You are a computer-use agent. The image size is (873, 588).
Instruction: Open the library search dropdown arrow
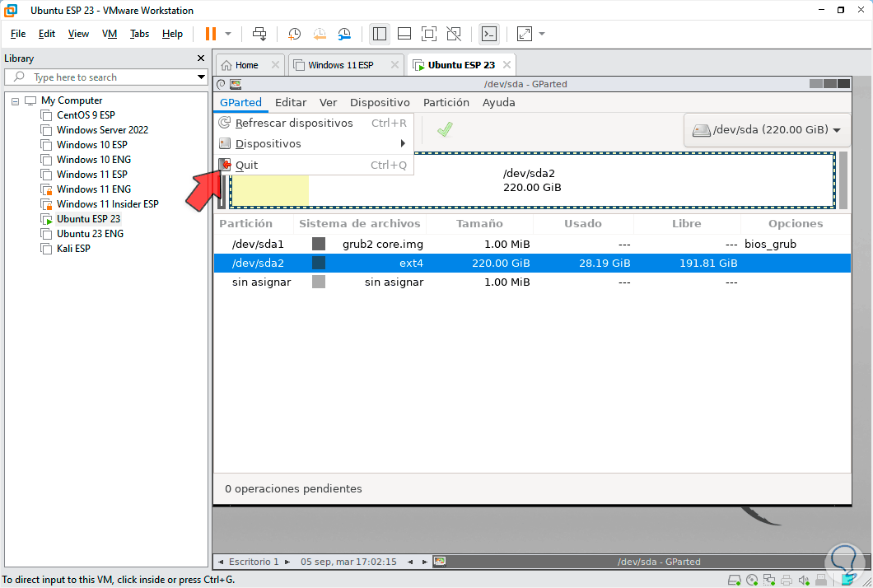tap(201, 77)
